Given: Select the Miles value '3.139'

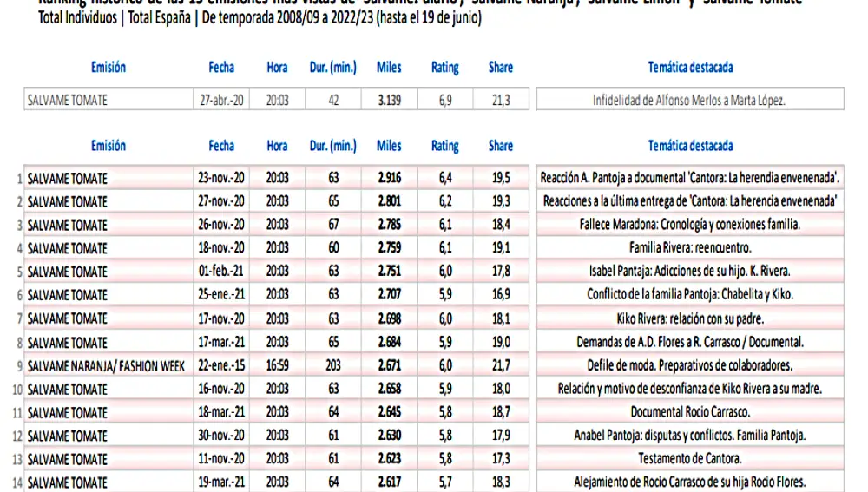Looking at the screenshot, I should [389, 100].
